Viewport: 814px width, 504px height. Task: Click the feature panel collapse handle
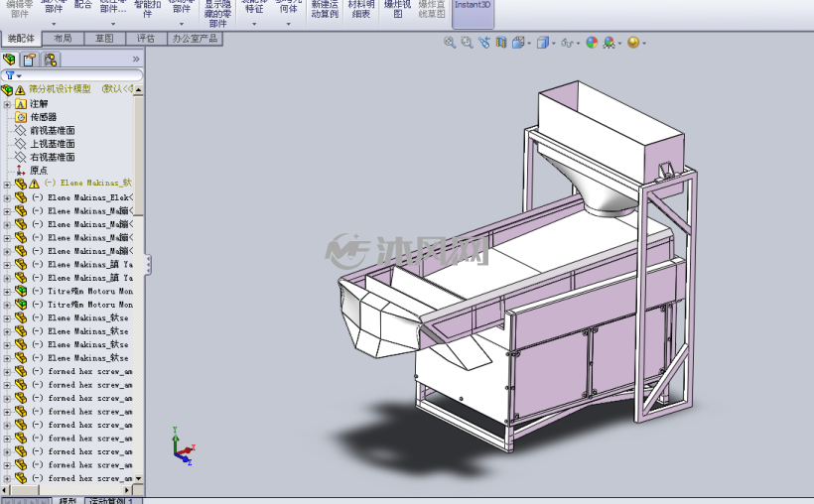[x=149, y=264]
